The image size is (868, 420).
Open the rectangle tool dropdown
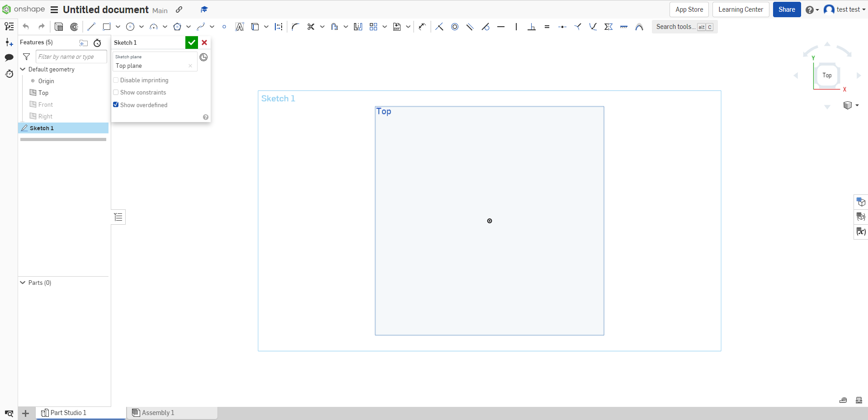(117, 27)
